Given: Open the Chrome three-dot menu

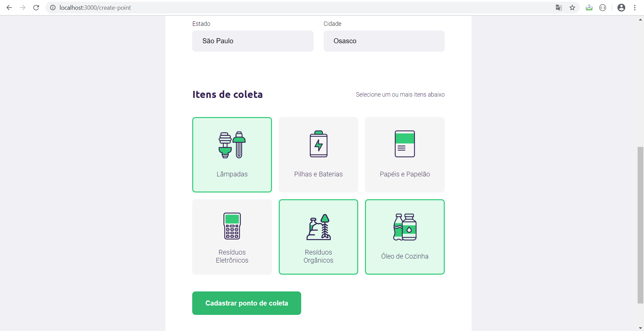Looking at the screenshot, I should click(635, 7).
